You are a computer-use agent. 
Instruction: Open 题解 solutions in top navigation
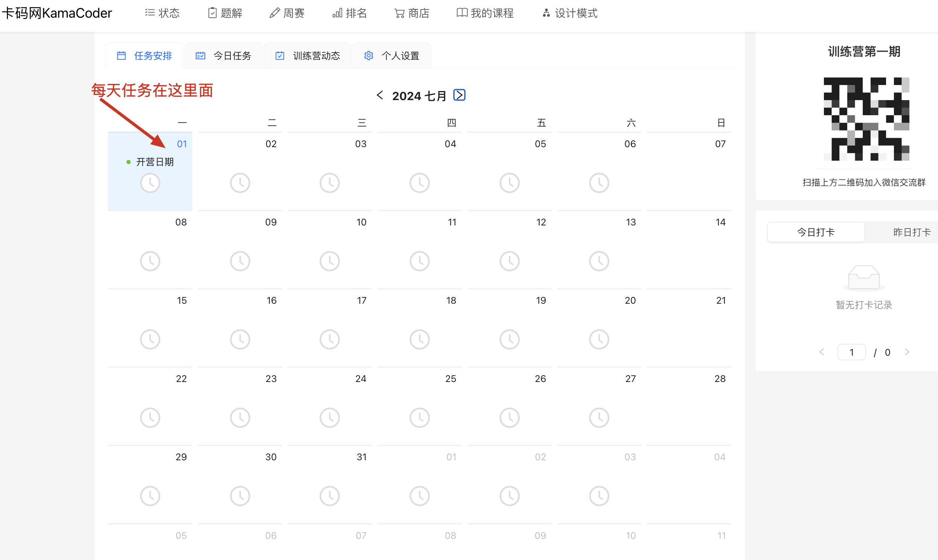225,13
